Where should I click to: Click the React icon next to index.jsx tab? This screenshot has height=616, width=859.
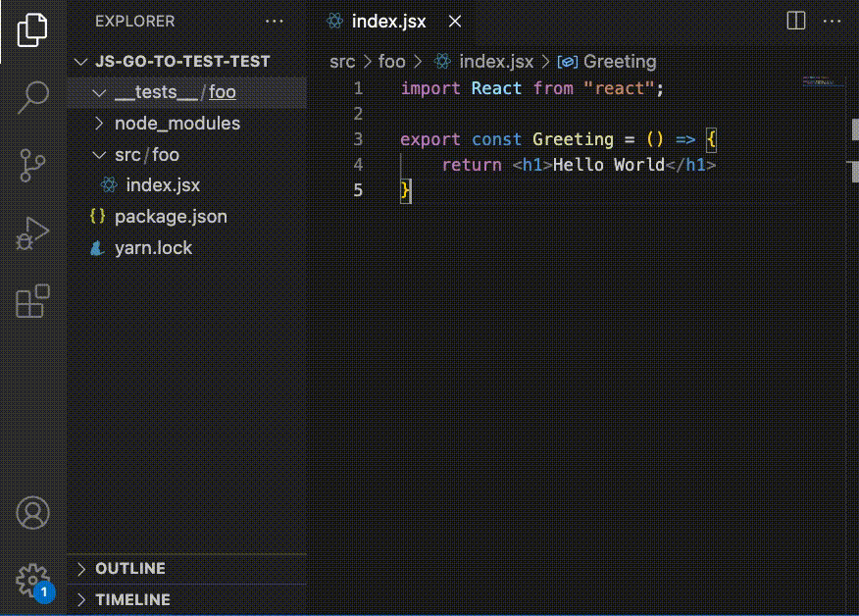point(335,20)
